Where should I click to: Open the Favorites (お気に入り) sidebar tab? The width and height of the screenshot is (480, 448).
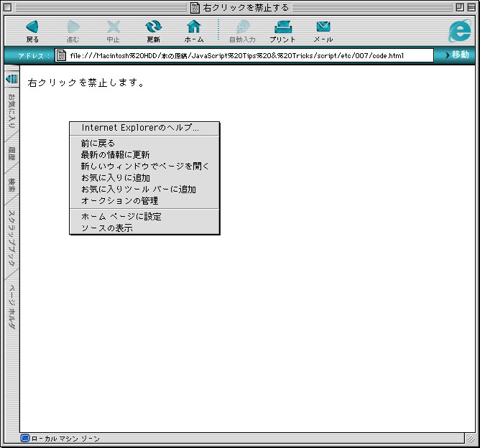click(11, 111)
